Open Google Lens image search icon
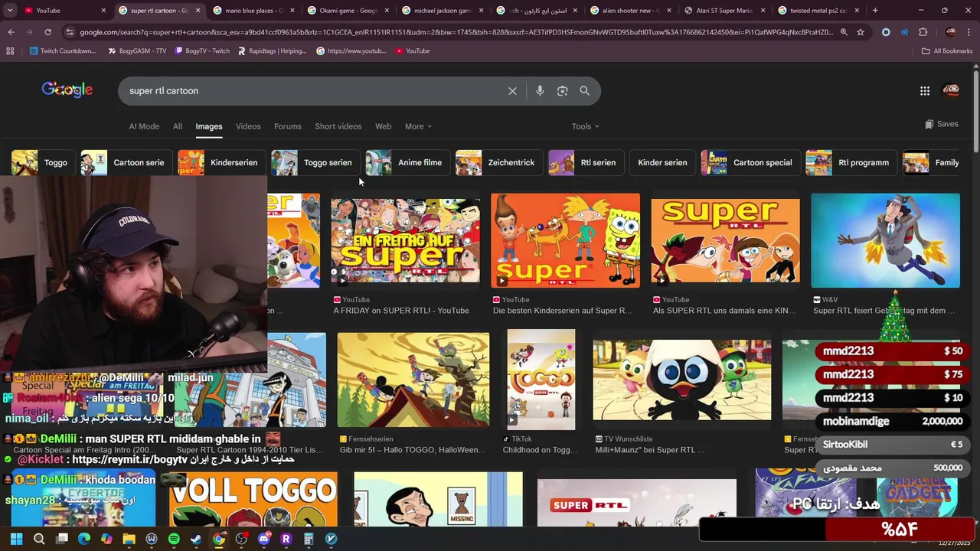The height and width of the screenshot is (551, 980). tap(563, 91)
